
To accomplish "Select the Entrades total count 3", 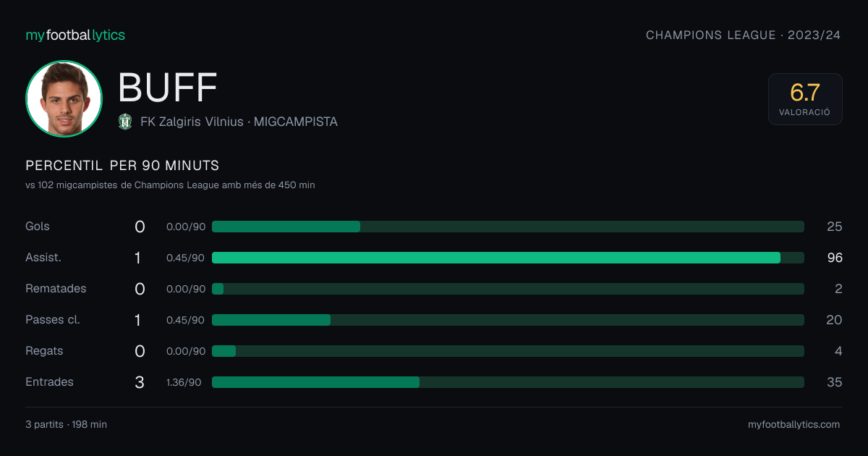I will (x=140, y=382).
